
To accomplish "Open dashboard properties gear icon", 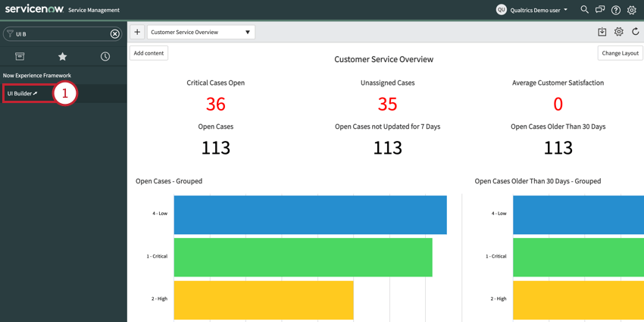I will [619, 32].
